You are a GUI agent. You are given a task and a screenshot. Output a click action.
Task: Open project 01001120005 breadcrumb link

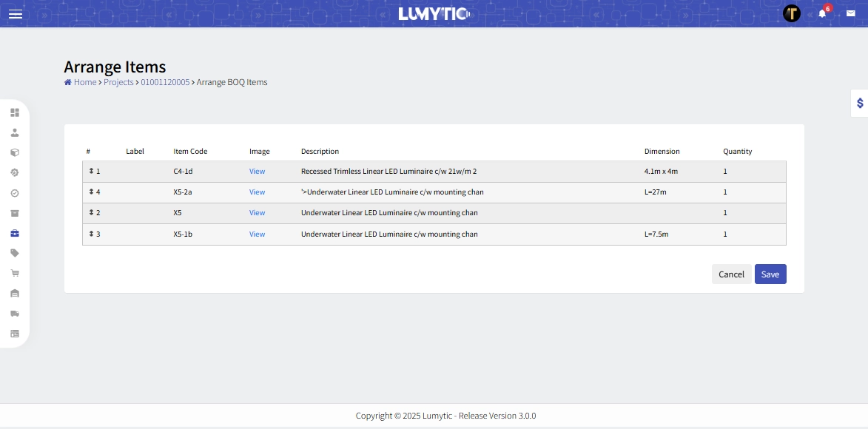click(165, 82)
